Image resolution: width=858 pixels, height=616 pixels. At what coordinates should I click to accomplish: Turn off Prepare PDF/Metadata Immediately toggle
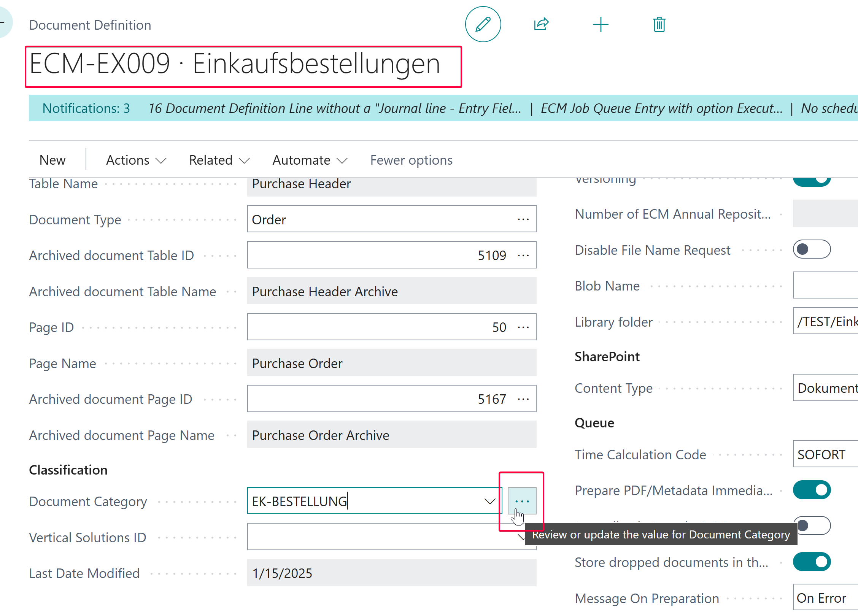811,490
